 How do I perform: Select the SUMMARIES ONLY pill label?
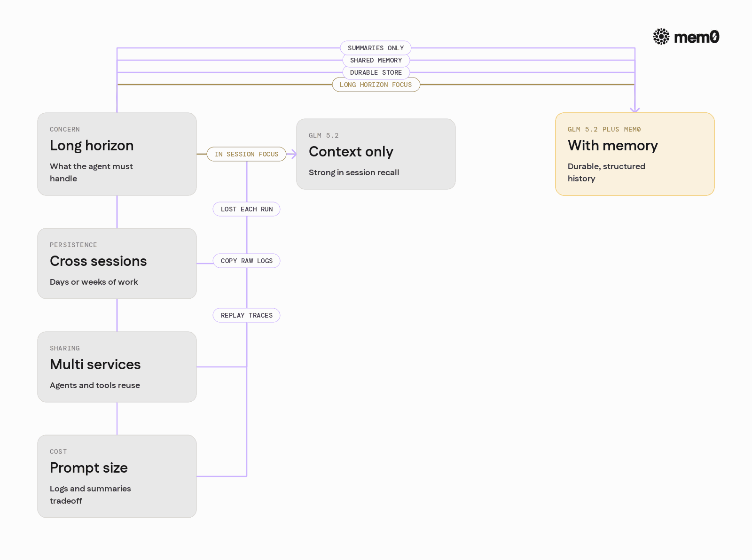tap(376, 48)
